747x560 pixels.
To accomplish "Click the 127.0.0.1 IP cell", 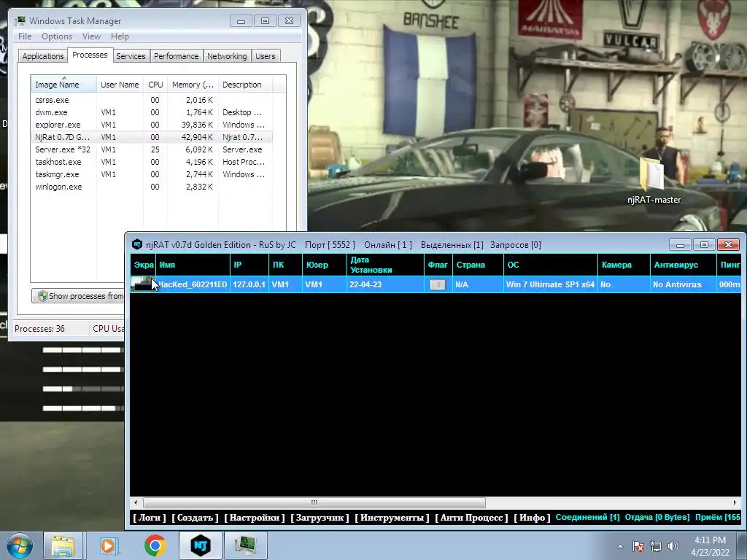I will pyautogui.click(x=249, y=284).
